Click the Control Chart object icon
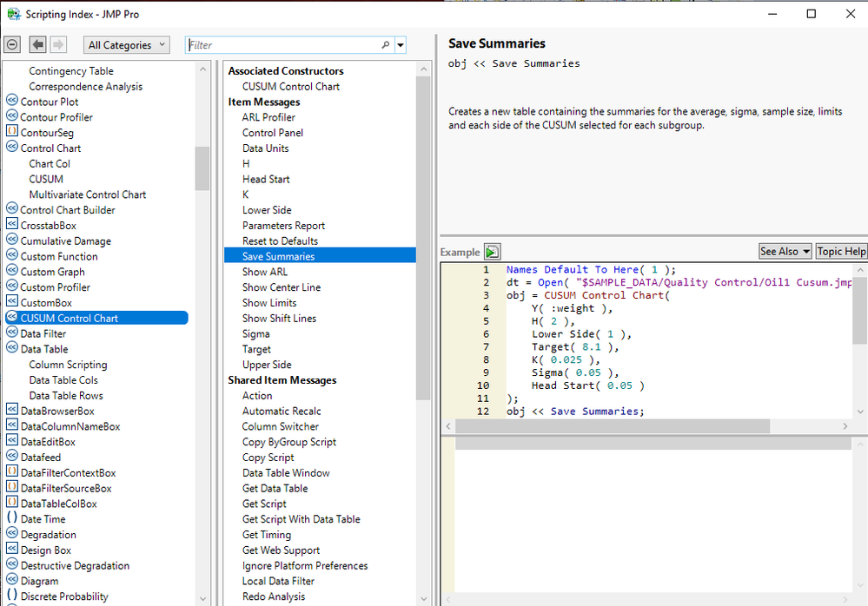The width and height of the screenshot is (868, 606). click(x=12, y=147)
